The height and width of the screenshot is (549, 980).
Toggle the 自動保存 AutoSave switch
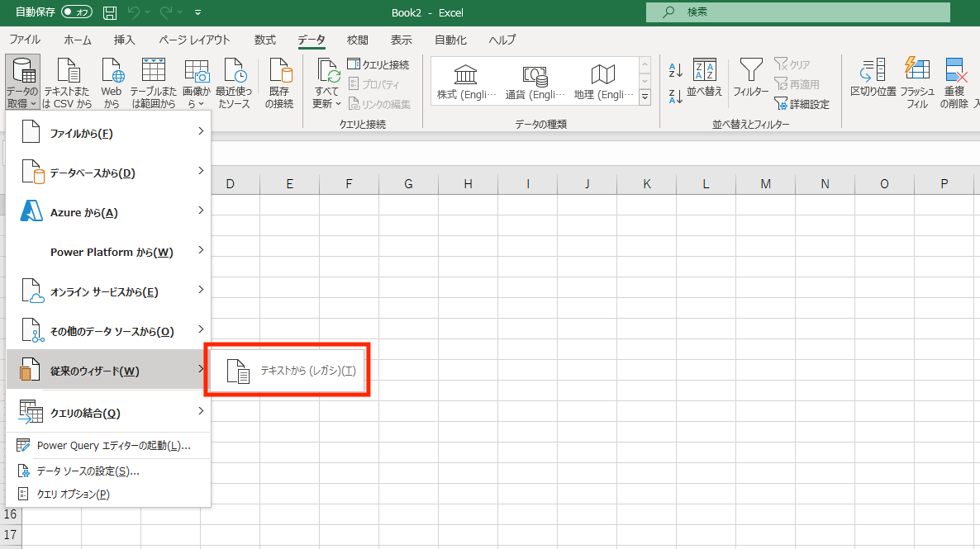pyautogui.click(x=77, y=12)
